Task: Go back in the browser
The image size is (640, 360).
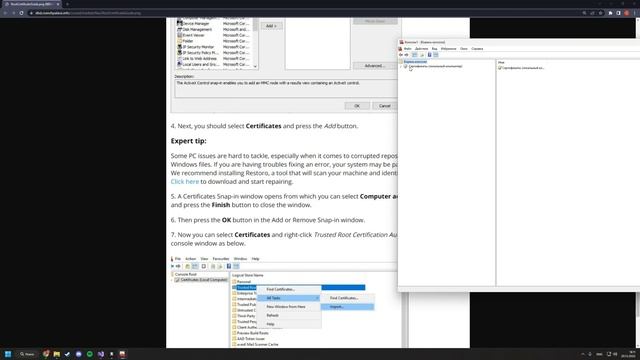Action: pos(5,13)
